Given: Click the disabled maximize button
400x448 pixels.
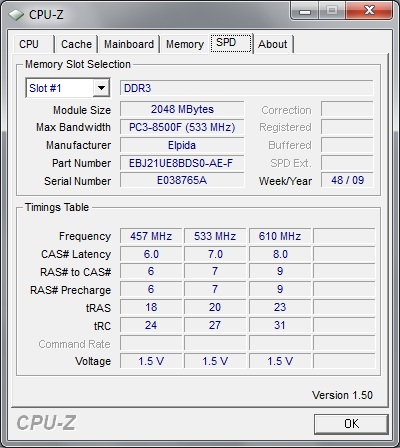Looking at the screenshot, I should tap(332, 11).
